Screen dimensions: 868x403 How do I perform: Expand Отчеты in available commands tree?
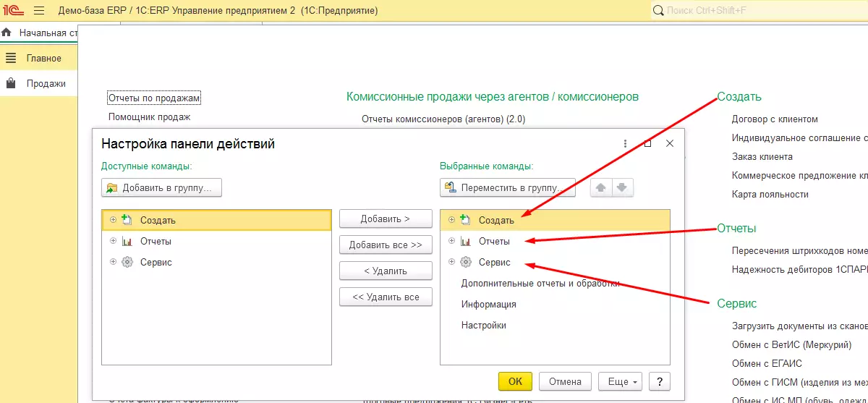click(x=113, y=241)
